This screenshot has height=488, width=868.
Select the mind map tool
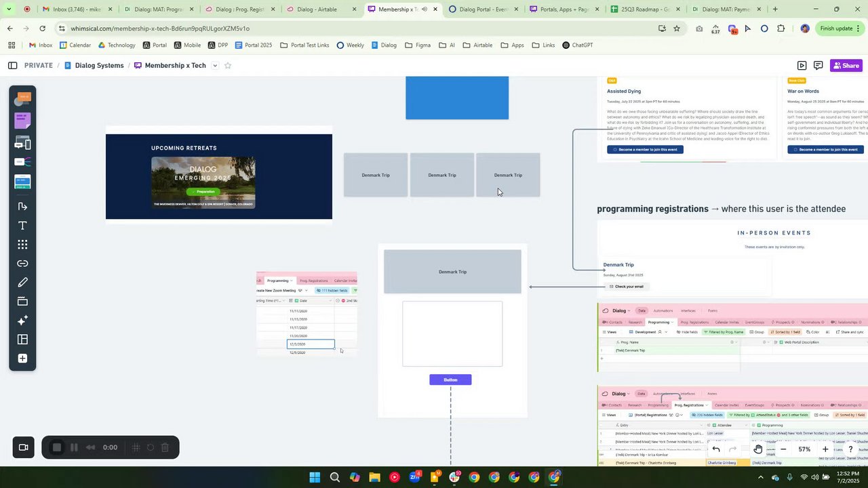tap(22, 162)
